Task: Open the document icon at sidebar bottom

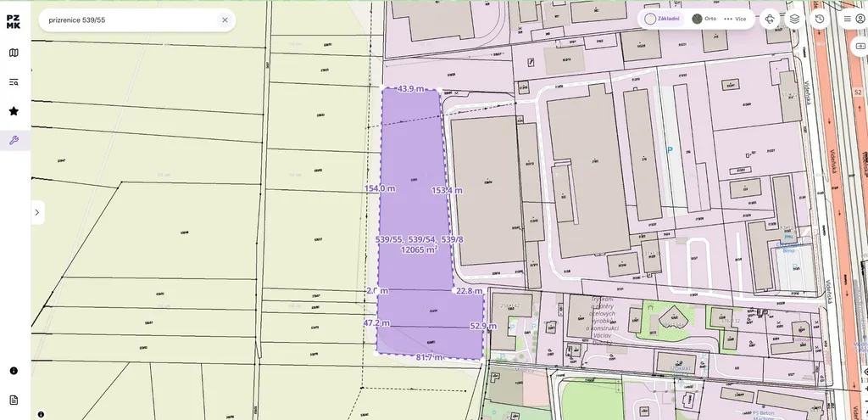Action: click(14, 400)
